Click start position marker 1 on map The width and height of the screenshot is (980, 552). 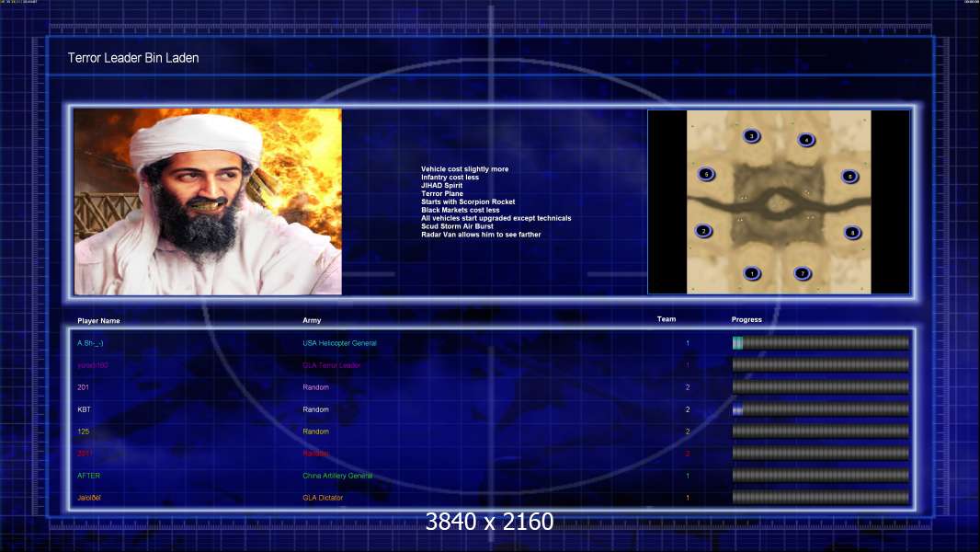[x=752, y=273]
